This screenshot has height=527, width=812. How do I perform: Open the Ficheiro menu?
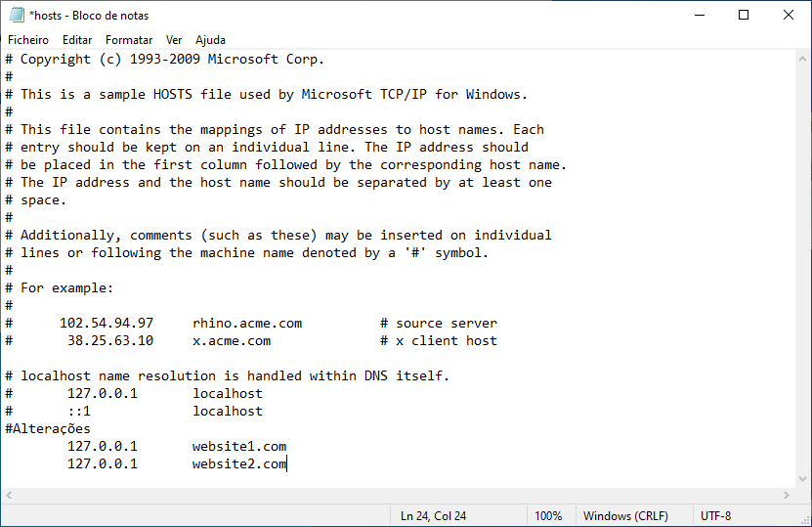coord(28,40)
